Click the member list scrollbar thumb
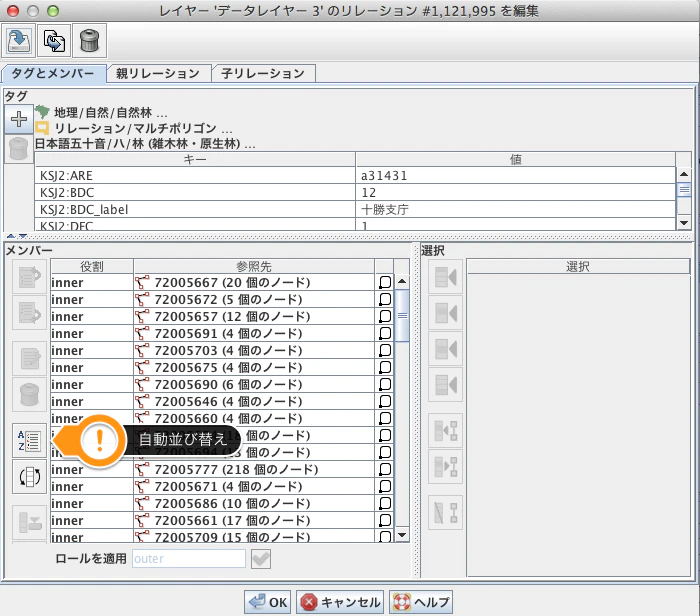This screenshot has width=700, height=616. pos(402,316)
